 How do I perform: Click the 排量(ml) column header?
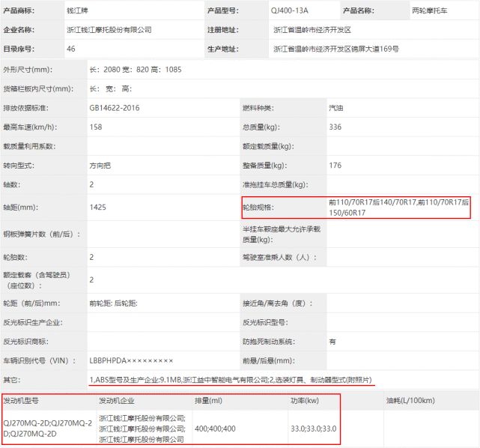208,401
